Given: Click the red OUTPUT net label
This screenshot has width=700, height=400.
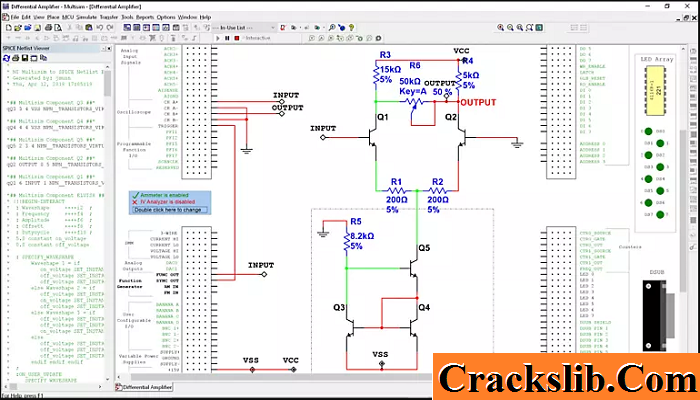Looking at the screenshot, I should (478, 102).
